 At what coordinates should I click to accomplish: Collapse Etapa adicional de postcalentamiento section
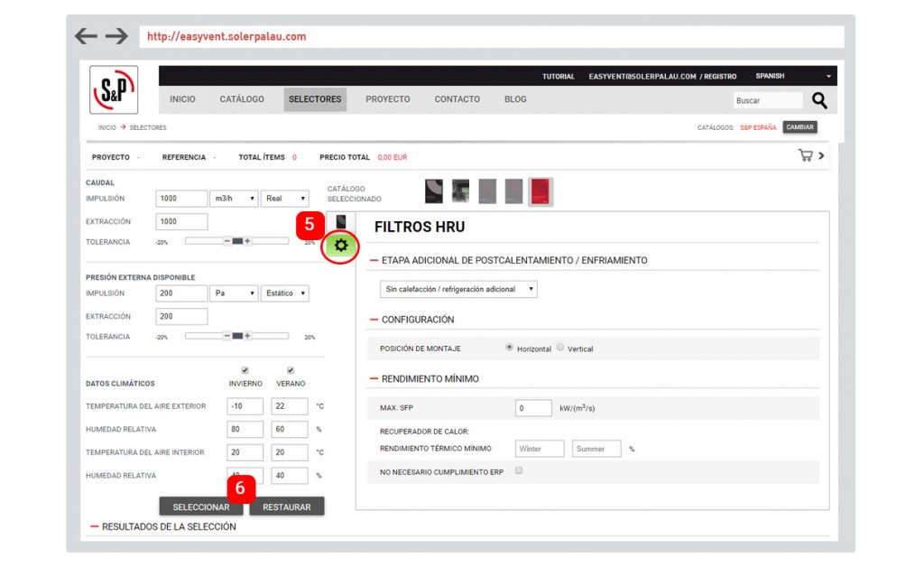coord(374,260)
